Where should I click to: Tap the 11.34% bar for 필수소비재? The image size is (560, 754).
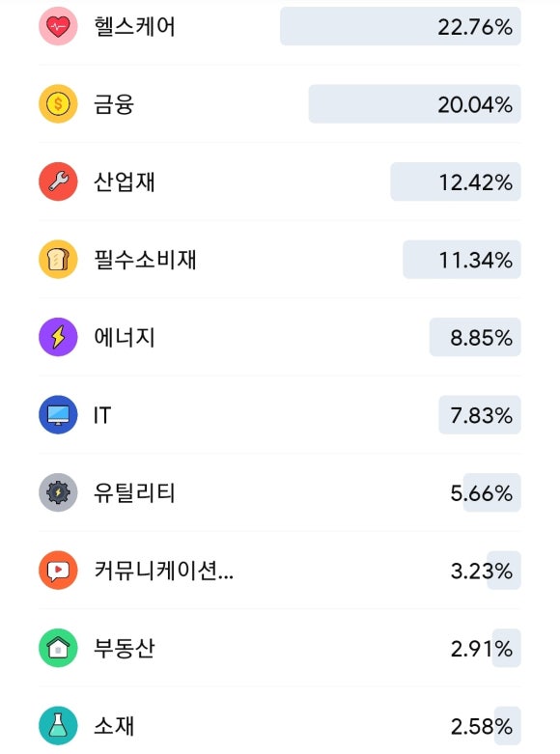462,259
